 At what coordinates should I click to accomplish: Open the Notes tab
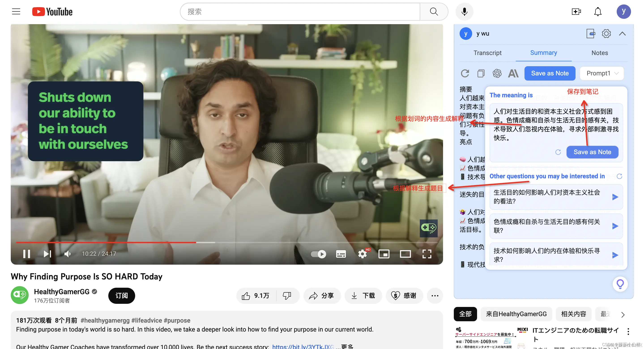599,53
